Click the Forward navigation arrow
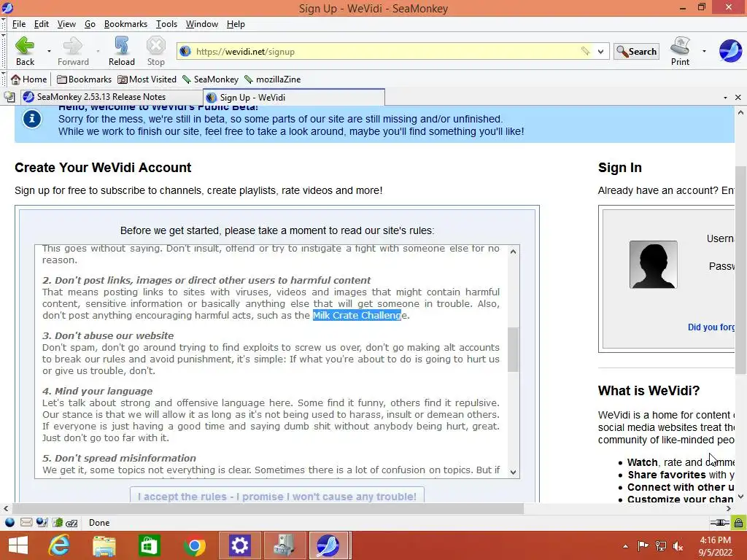This screenshot has height=560, width=747. [73, 51]
